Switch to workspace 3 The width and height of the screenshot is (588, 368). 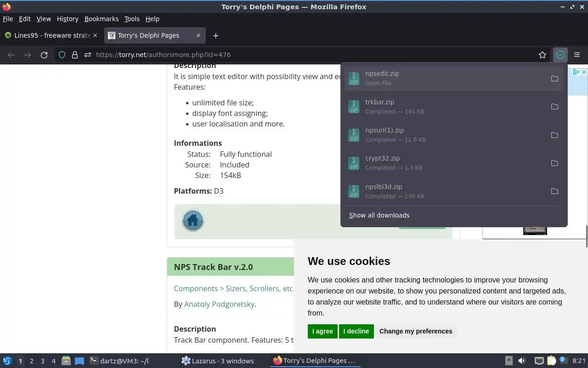coord(42,361)
